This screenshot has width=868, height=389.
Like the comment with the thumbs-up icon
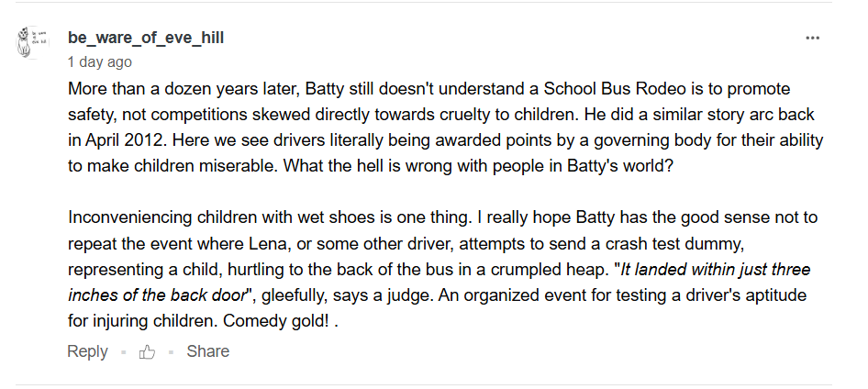(x=147, y=351)
